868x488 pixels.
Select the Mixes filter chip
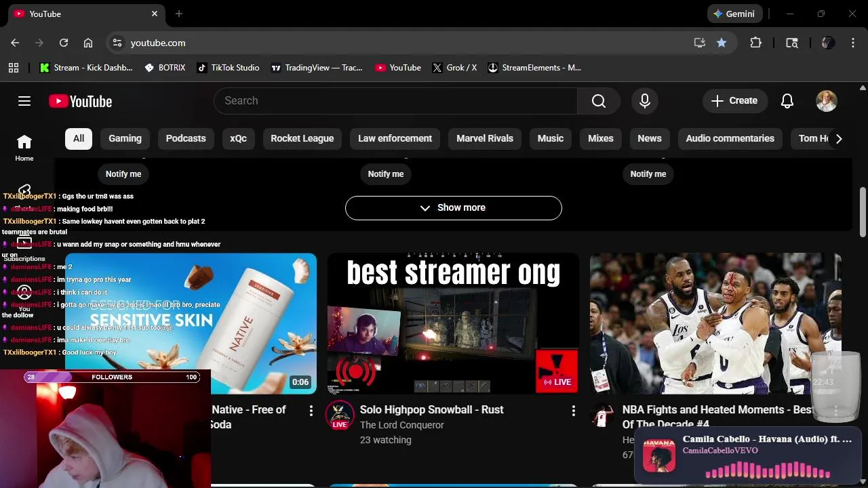pos(601,138)
